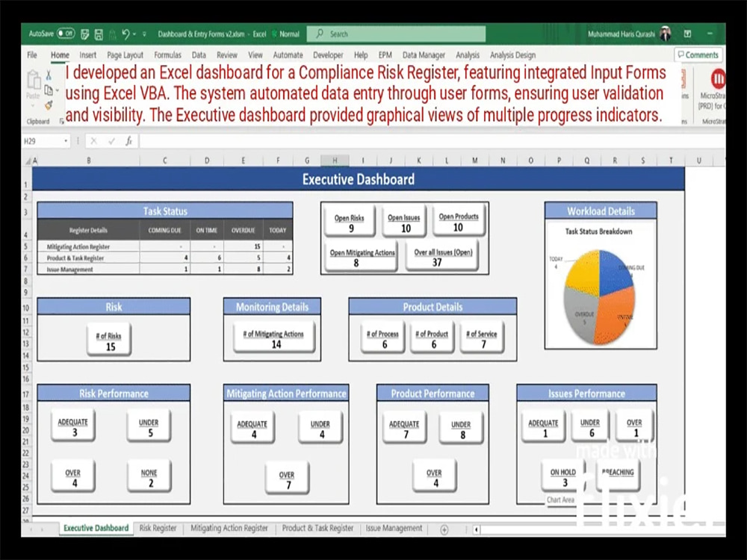Click the Undo arrow icon

point(125,34)
